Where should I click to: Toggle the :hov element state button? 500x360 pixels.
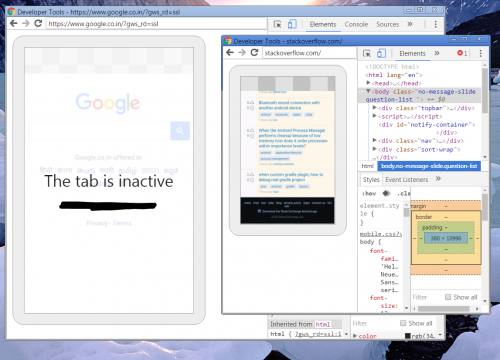[369, 194]
